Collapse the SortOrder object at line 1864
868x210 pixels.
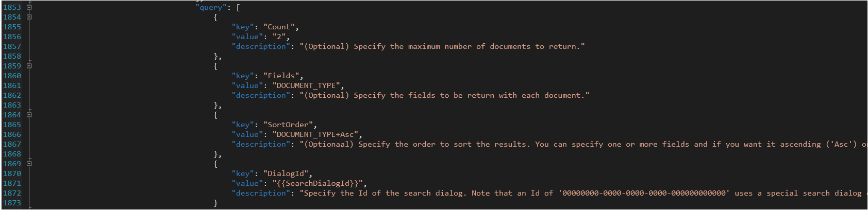click(29, 115)
